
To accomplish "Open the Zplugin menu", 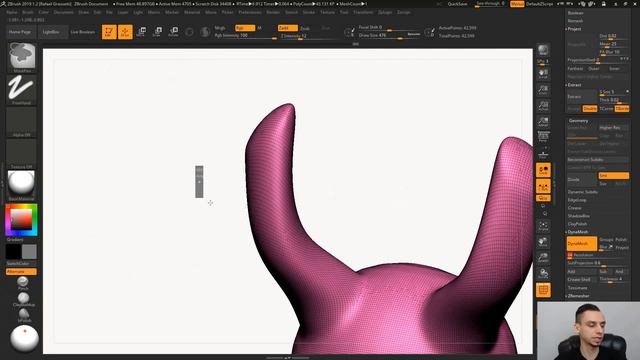I will pos(385,12).
